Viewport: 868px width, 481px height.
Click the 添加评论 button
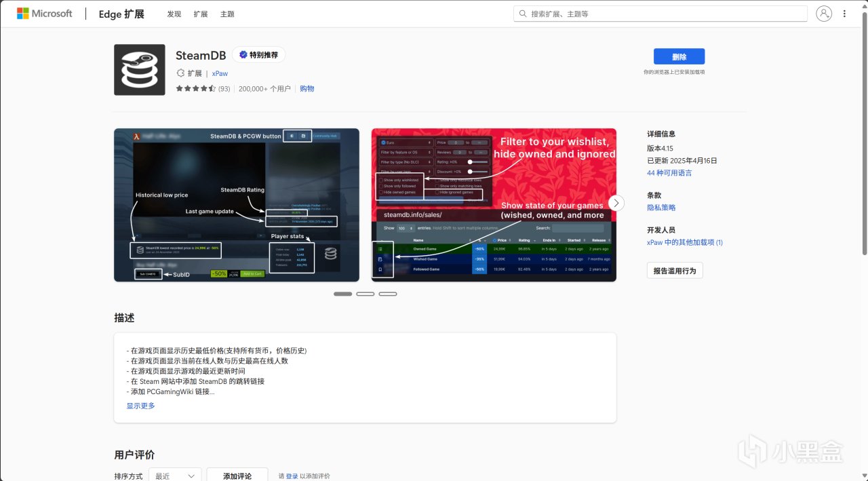237,476
